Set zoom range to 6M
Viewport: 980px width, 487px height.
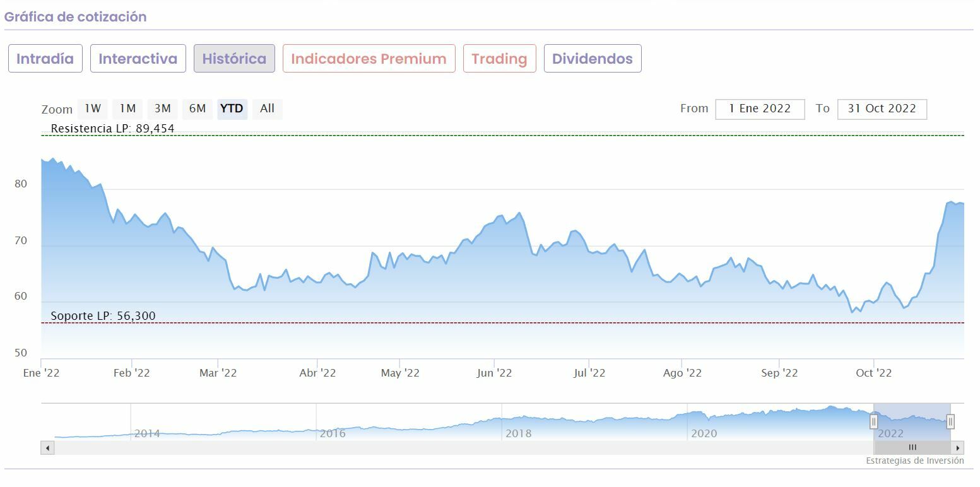click(198, 109)
